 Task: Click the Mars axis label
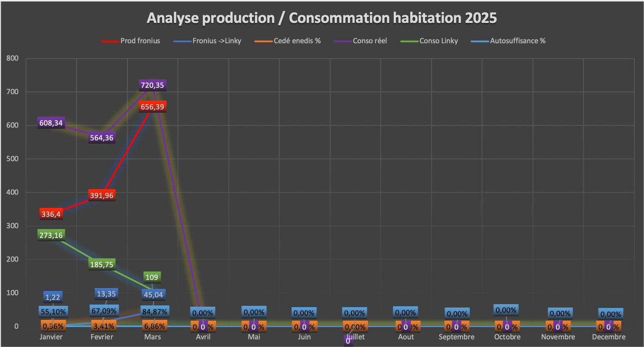point(153,337)
